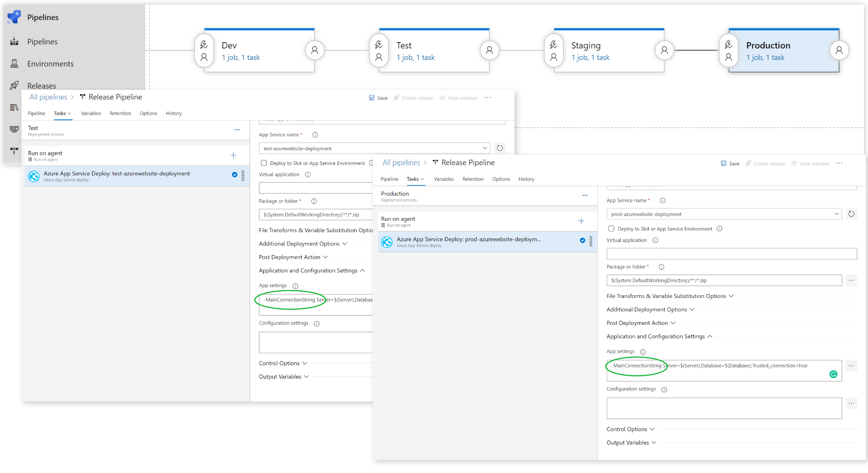Click the Releases rocket icon

click(14, 85)
